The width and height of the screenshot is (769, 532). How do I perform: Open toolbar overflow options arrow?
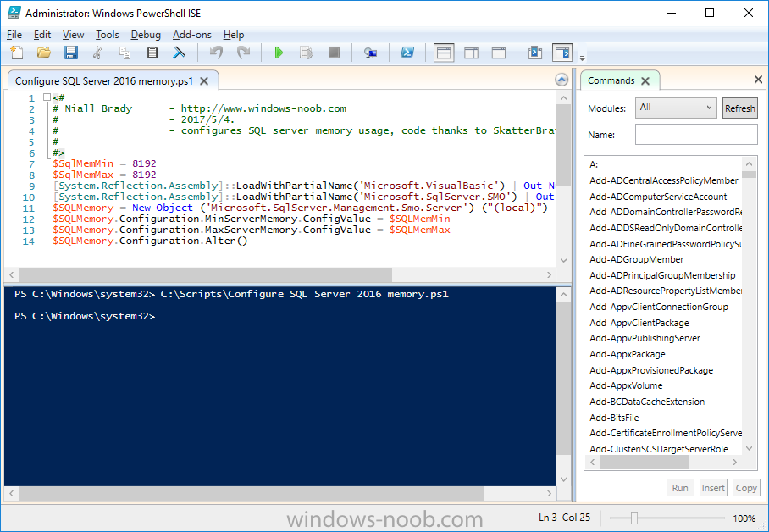click(x=582, y=58)
